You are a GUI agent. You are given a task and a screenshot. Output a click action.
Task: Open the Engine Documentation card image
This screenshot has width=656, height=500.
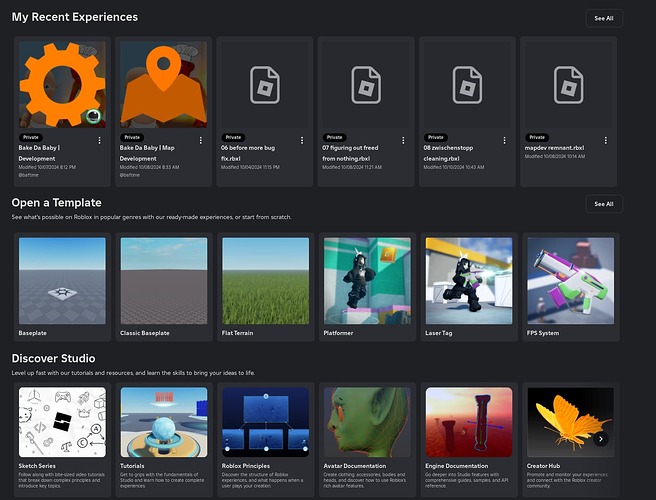pyautogui.click(x=469, y=422)
